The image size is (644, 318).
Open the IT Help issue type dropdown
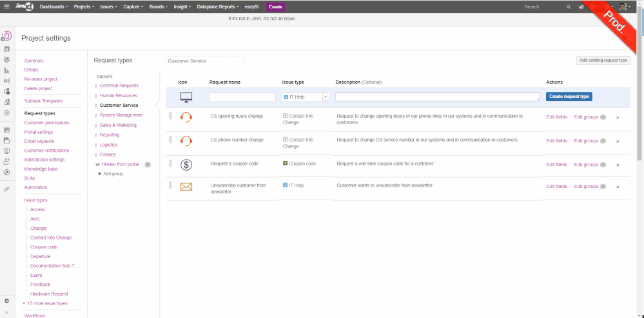click(306, 97)
